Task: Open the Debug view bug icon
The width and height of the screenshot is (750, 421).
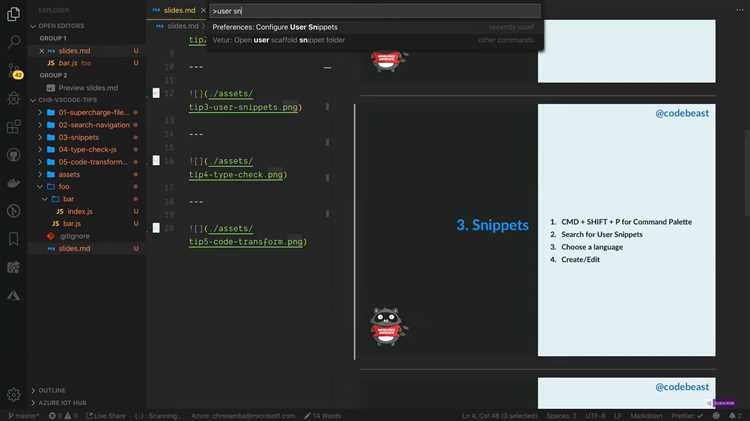Action: (x=14, y=99)
